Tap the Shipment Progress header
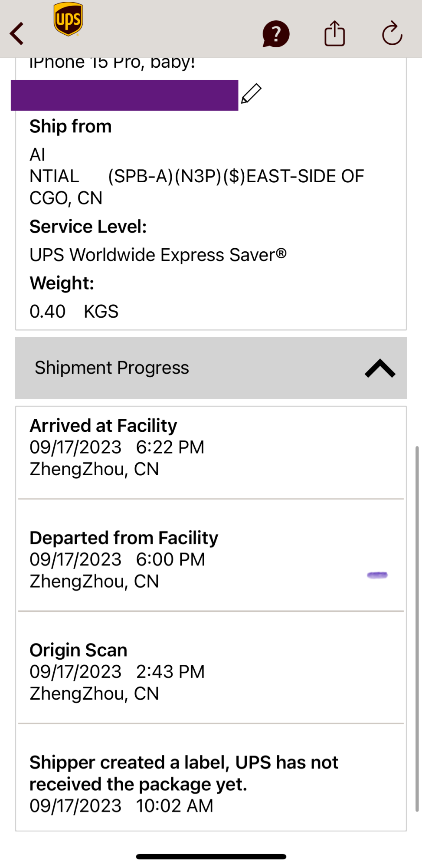The height and width of the screenshot is (868, 422). tap(112, 368)
